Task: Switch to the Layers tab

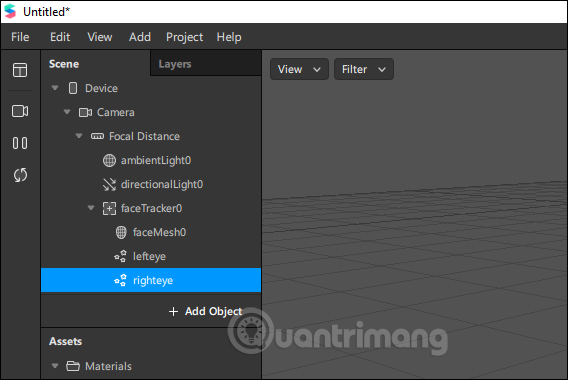Action: tap(175, 64)
